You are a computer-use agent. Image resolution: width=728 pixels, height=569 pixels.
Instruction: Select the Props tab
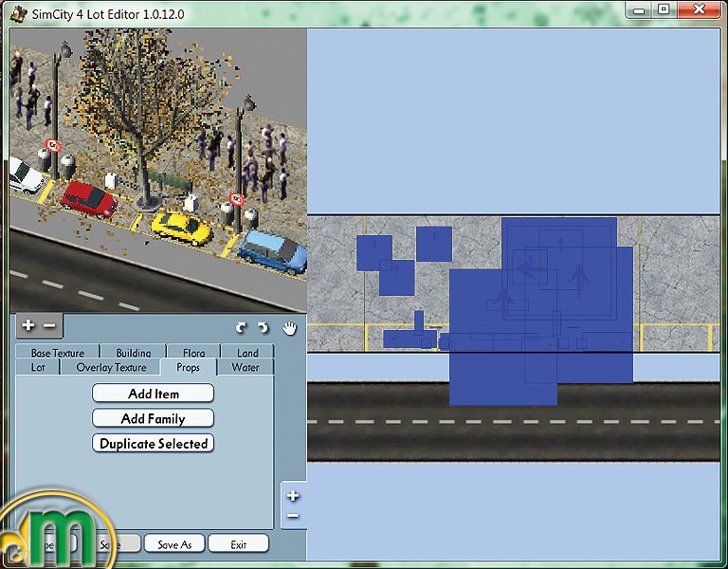188,367
